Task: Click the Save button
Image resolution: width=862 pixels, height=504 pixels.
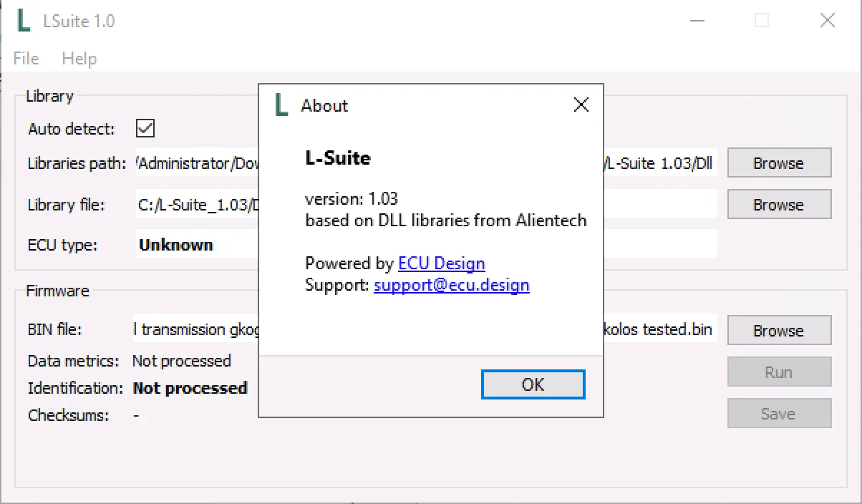Action: pyautogui.click(x=779, y=413)
